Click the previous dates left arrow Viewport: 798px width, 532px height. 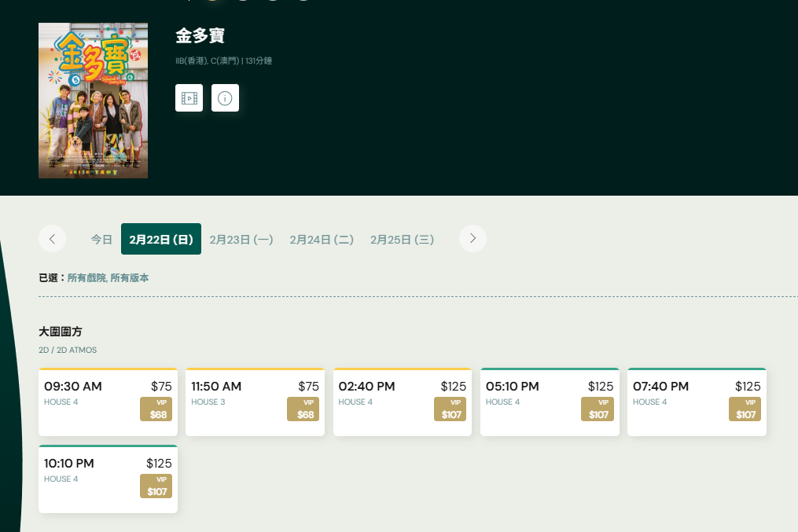[x=52, y=239]
